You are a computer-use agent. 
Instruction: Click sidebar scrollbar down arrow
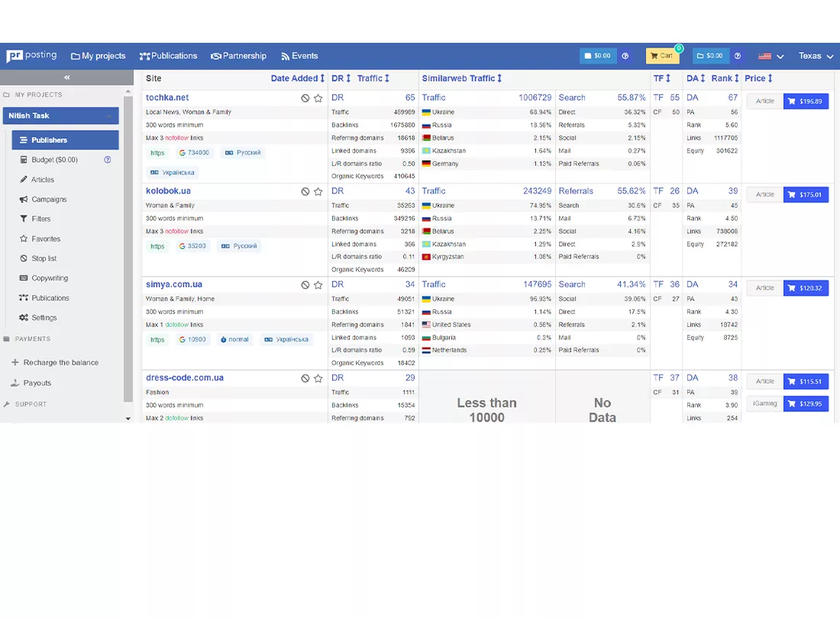(128, 419)
